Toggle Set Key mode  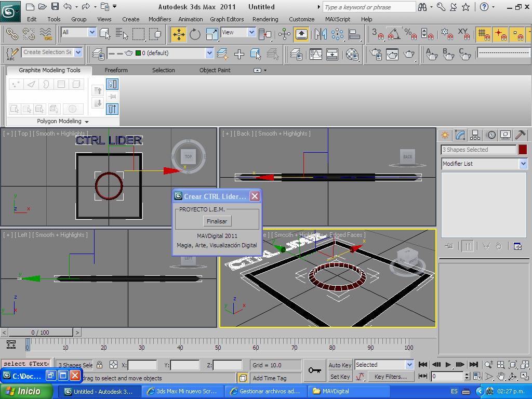tap(340, 377)
